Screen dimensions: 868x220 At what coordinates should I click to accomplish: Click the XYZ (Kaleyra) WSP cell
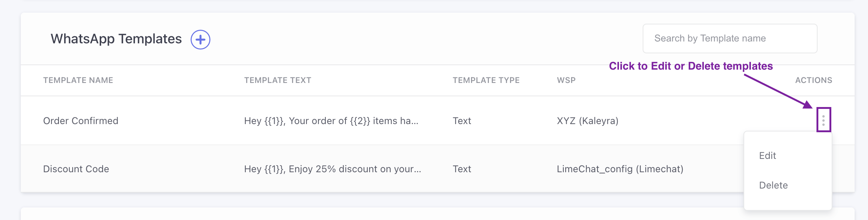587,121
